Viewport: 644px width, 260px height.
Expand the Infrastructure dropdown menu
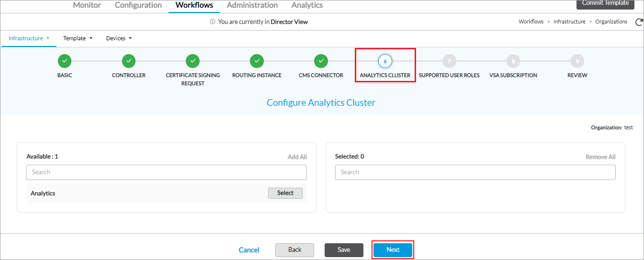click(x=29, y=38)
